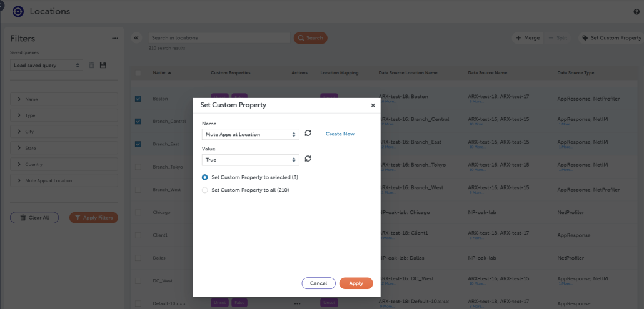Click the Merge button

527,37
